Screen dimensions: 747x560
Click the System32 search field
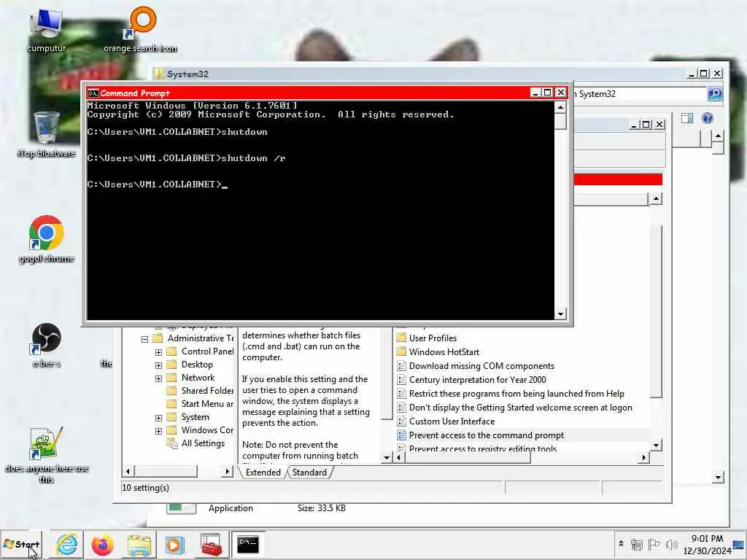tap(640, 94)
